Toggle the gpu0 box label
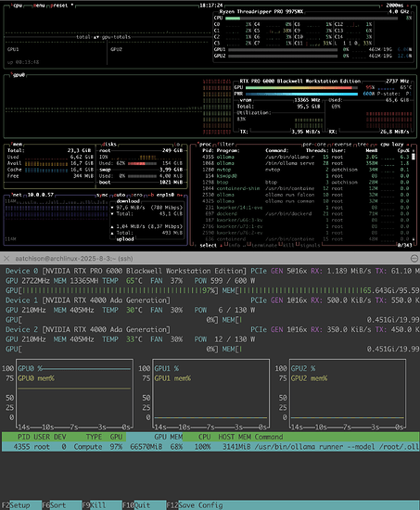Viewport: 420px width, 510px height. pyautogui.click(x=19, y=75)
